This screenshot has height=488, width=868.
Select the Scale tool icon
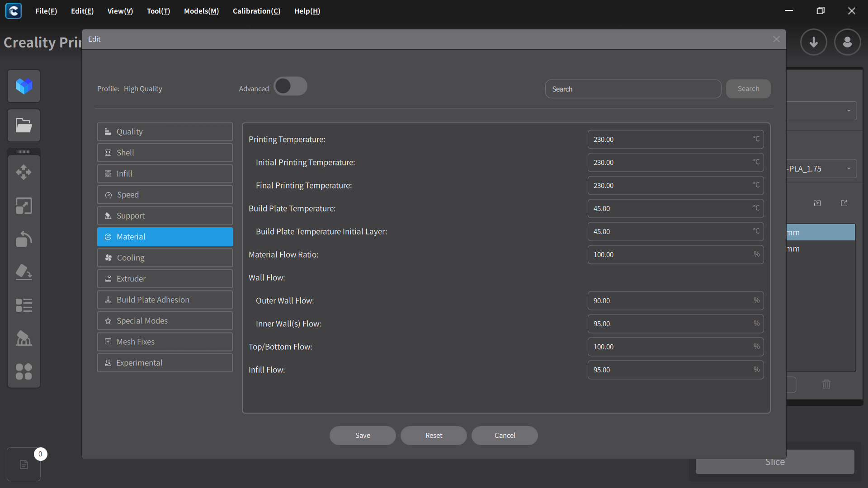click(x=24, y=206)
